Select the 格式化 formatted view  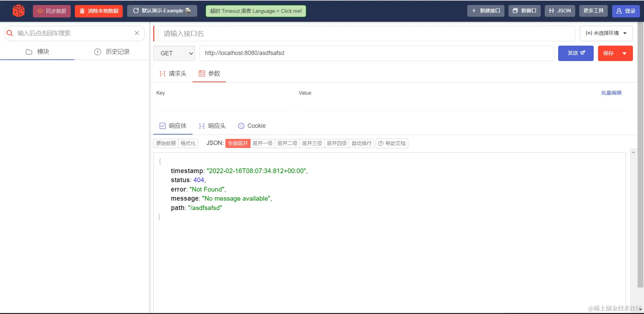(x=188, y=143)
